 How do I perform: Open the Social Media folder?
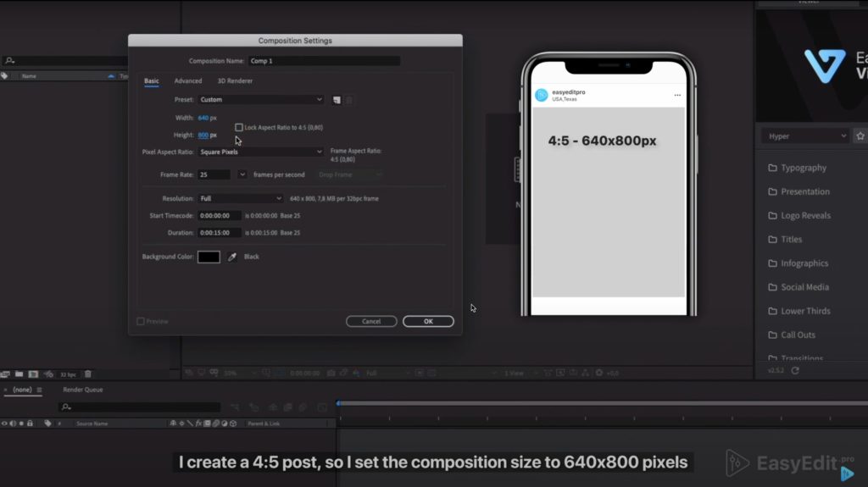[x=798, y=286]
